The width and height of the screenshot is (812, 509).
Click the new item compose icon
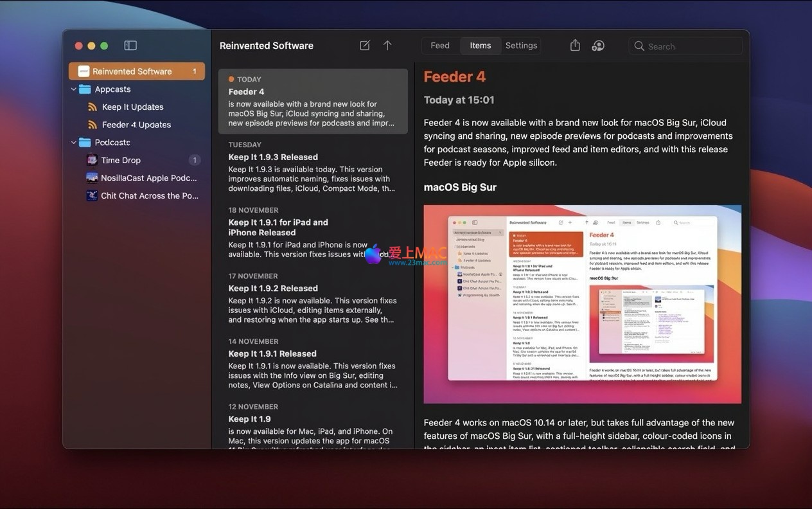pos(365,46)
